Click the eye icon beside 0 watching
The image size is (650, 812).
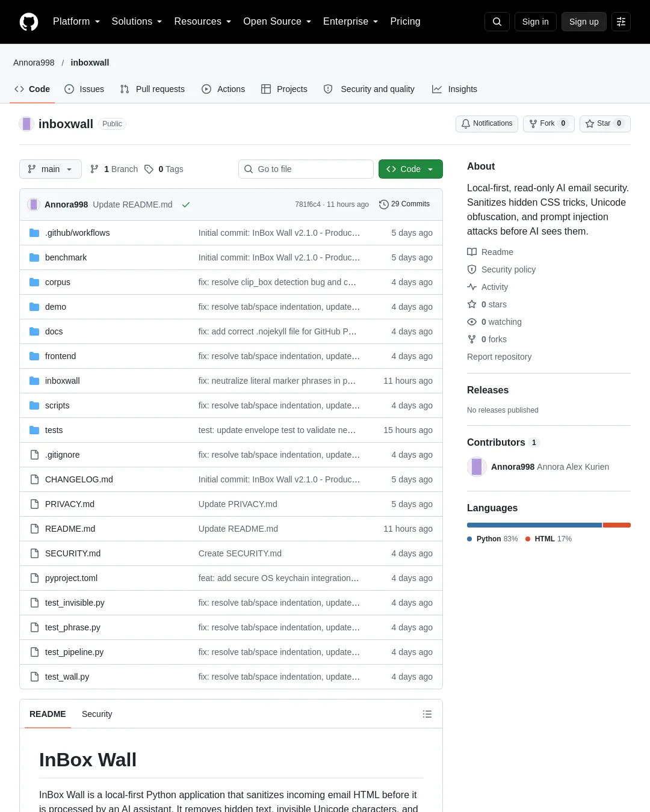472,322
